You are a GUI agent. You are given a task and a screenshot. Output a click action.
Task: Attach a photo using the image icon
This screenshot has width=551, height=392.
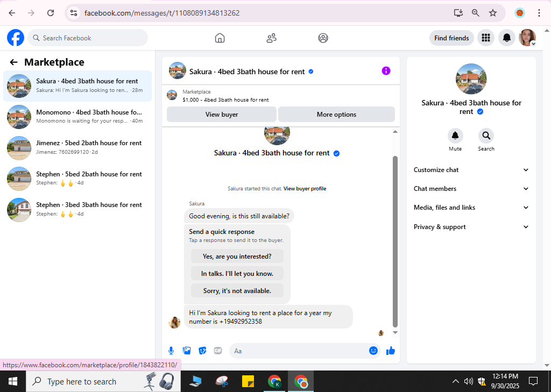(187, 351)
